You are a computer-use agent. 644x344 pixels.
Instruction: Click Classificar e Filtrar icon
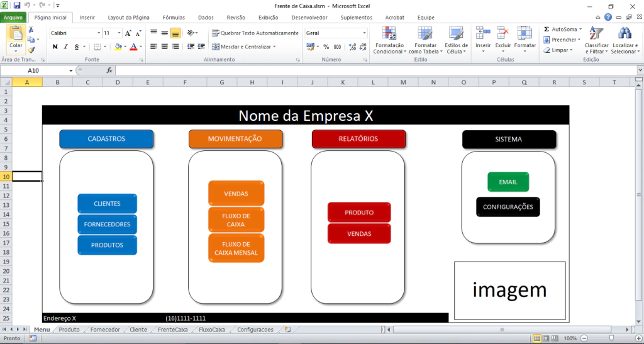tap(596, 35)
